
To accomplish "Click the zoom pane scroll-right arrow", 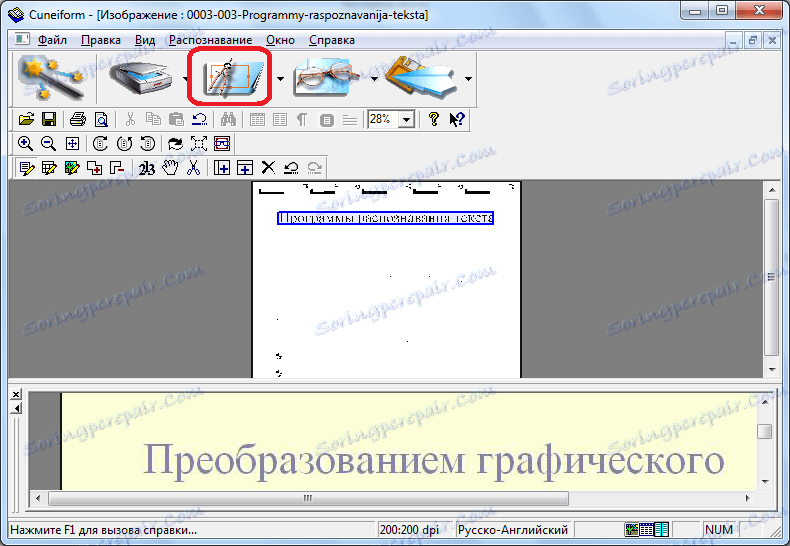I will pos(748,498).
